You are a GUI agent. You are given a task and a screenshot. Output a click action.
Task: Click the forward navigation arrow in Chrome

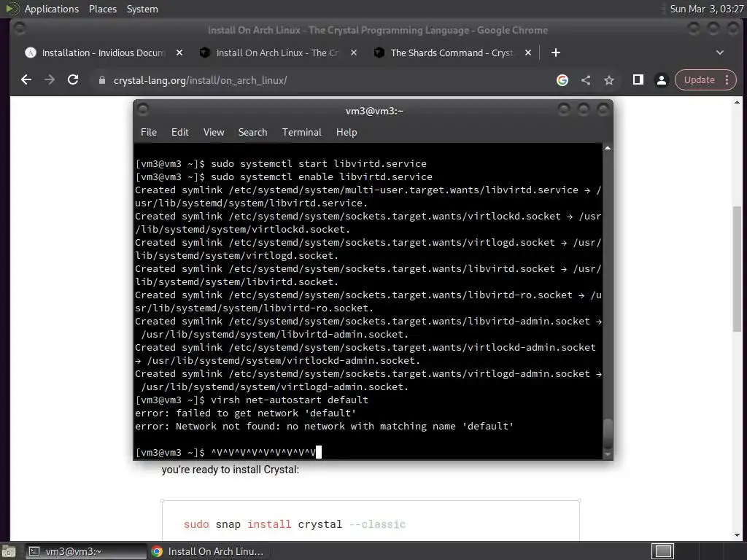coord(50,80)
